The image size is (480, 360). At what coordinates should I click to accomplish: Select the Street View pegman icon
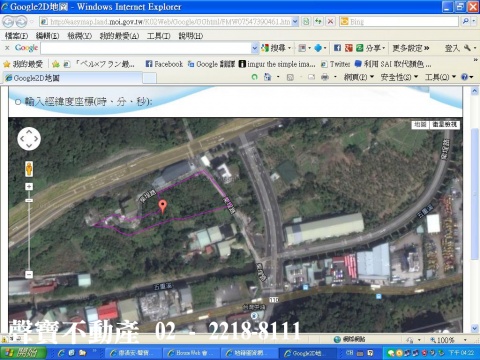(x=29, y=169)
